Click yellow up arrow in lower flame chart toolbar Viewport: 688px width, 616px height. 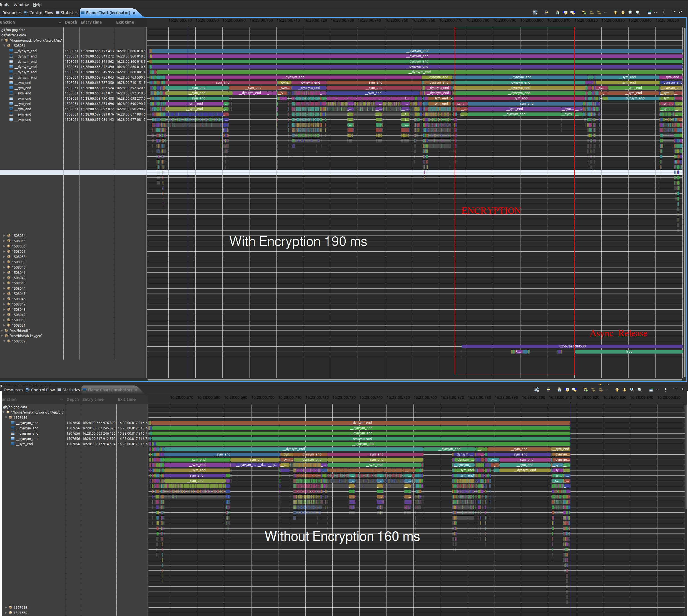[x=617, y=390]
